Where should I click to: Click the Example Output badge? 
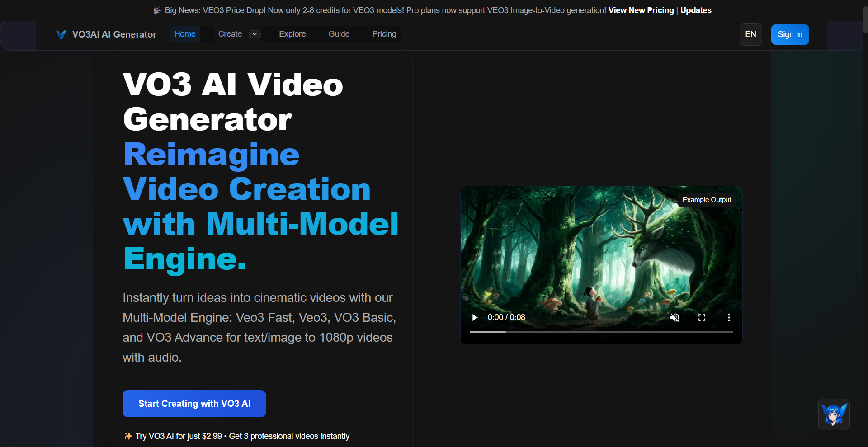pos(707,199)
